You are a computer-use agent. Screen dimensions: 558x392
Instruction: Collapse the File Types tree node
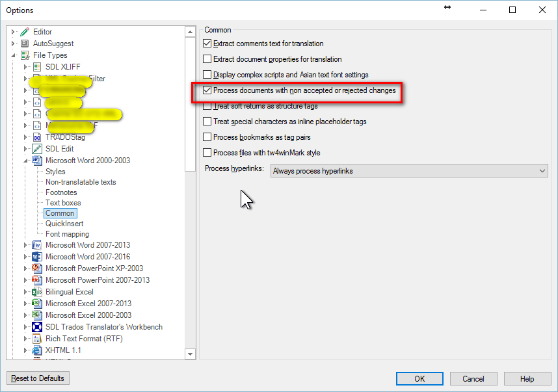coord(13,55)
